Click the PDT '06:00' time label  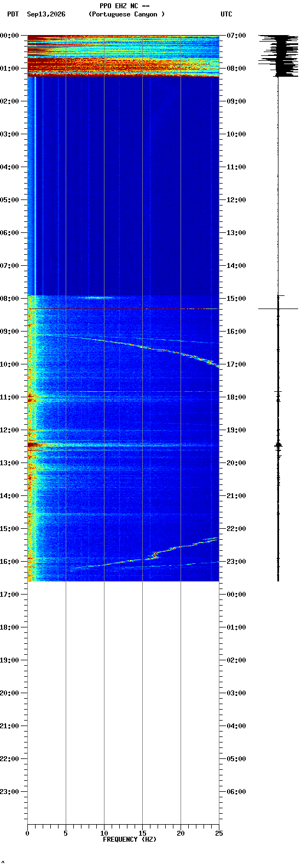[9, 232]
